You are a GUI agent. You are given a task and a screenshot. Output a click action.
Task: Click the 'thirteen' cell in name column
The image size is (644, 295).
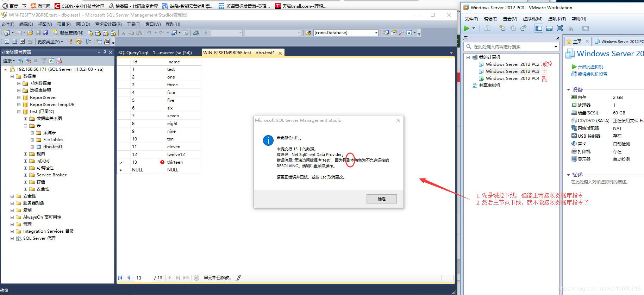click(183, 162)
